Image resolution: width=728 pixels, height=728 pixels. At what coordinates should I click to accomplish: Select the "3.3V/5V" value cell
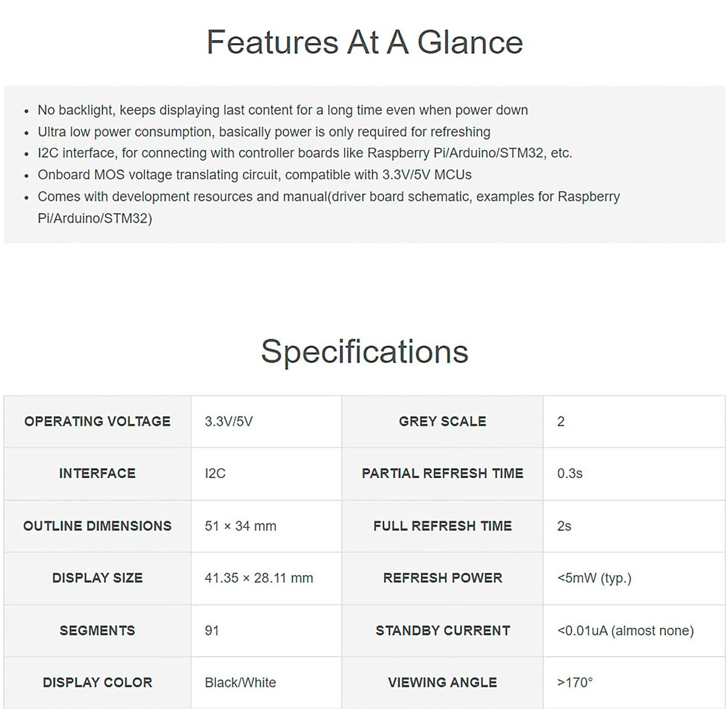[229, 422]
